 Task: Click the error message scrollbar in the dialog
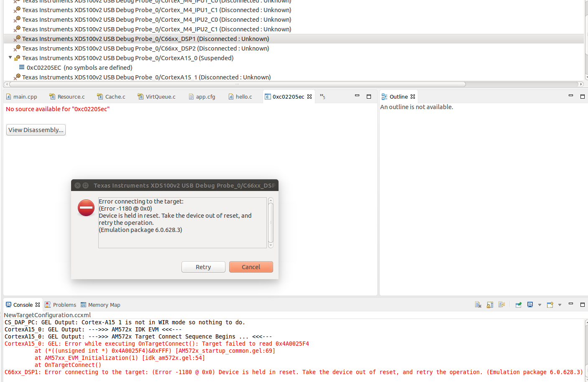(x=271, y=223)
